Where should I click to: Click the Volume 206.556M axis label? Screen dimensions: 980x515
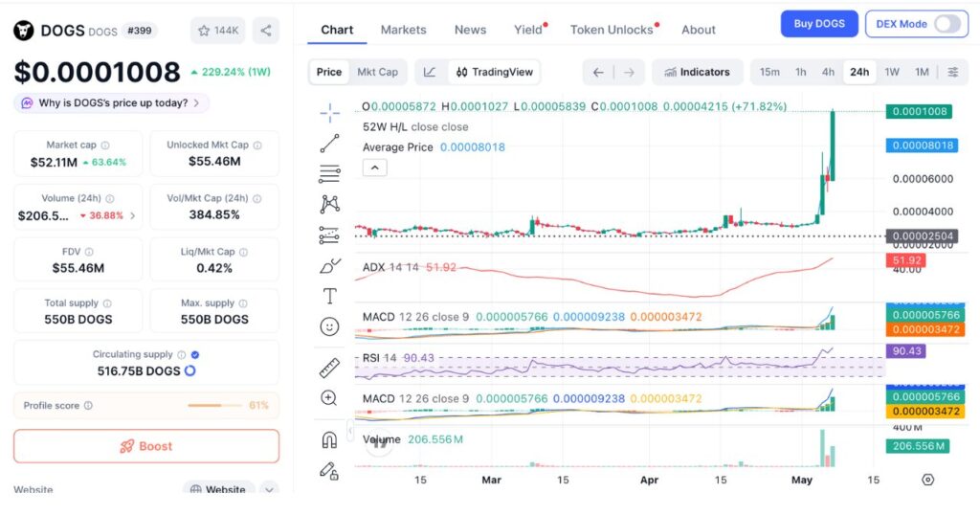pyautogui.click(x=918, y=446)
